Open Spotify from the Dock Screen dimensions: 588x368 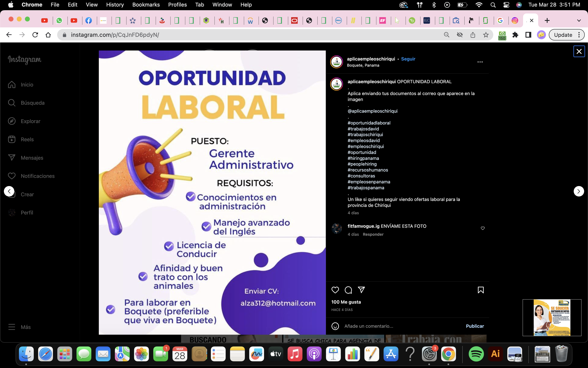[x=476, y=354]
